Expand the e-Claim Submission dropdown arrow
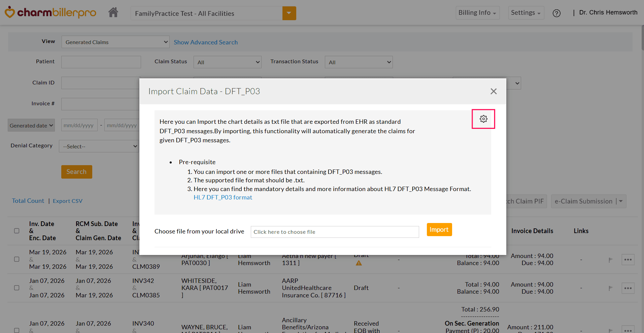The height and width of the screenshot is (333, 644). pos(621,201)
